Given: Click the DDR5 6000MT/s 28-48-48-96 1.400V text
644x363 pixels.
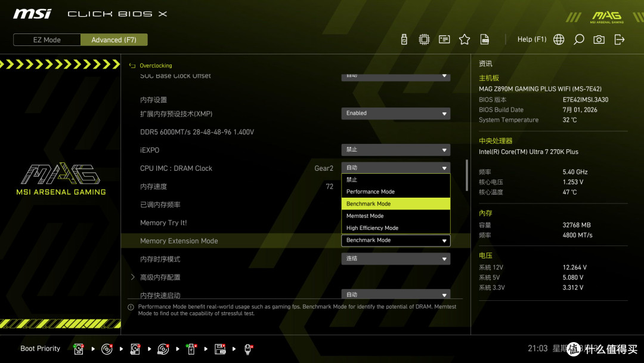Looking at the screenshot, I should (x=197, y=132).
